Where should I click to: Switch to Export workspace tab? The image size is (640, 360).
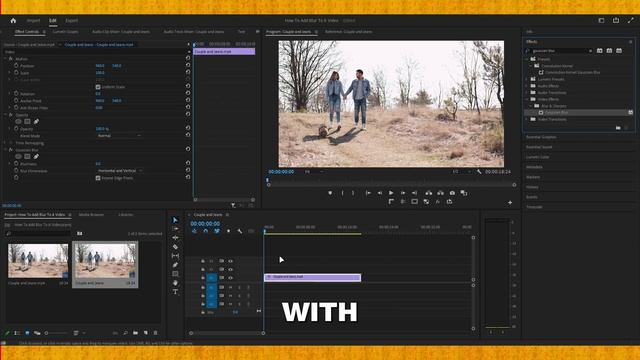(71, 20)
